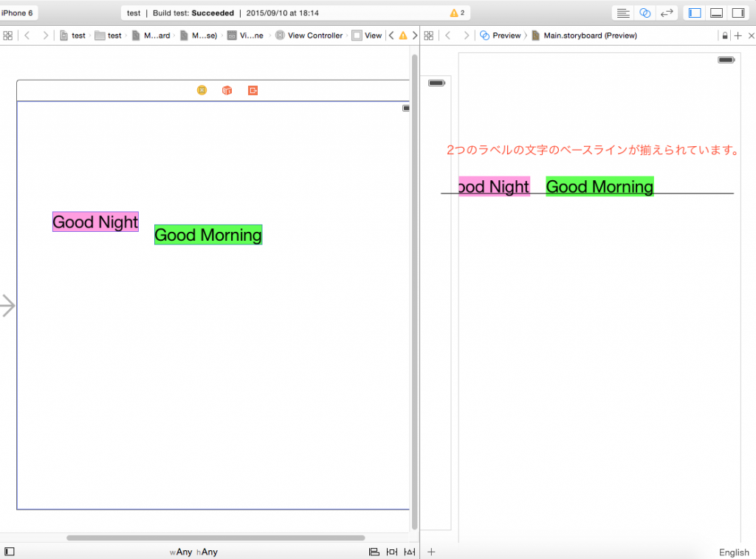Click the orange Exit icon

pos(253,90)
